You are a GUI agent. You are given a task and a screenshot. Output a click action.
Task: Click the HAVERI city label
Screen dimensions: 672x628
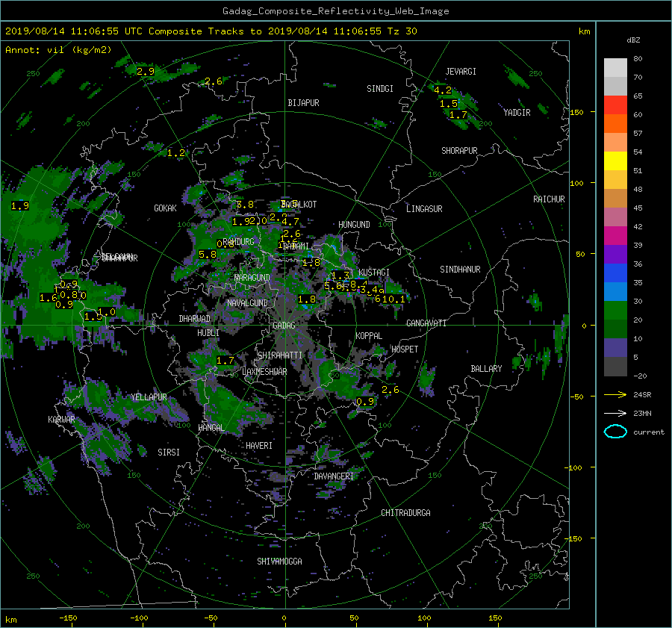click(x=259, y=446)
